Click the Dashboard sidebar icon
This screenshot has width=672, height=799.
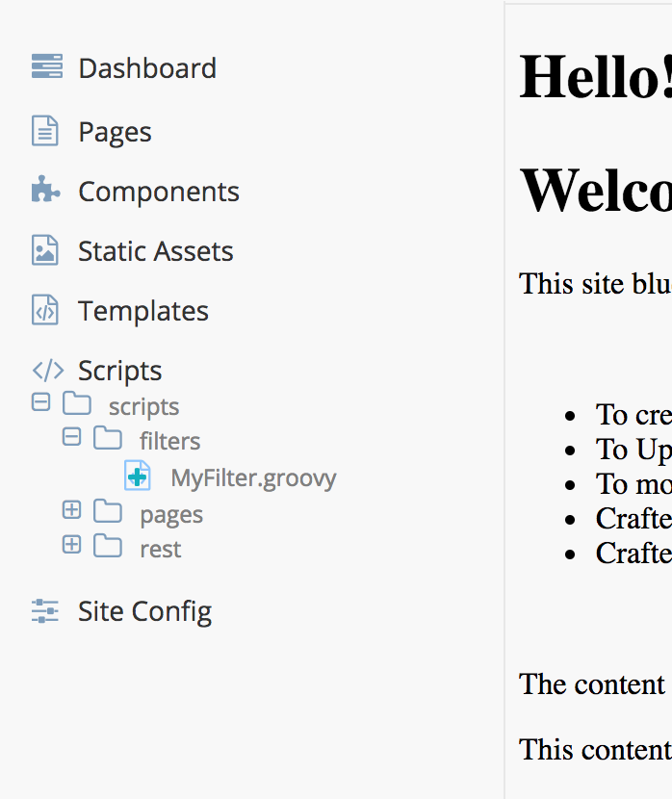point(46,67)
